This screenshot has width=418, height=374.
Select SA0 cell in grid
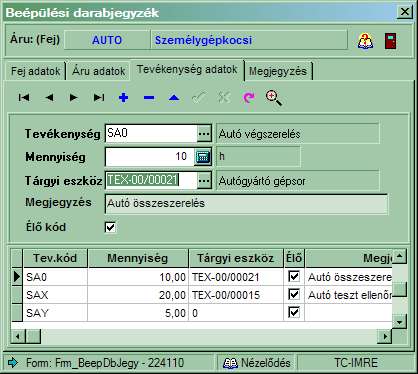[x=55, y=277]
